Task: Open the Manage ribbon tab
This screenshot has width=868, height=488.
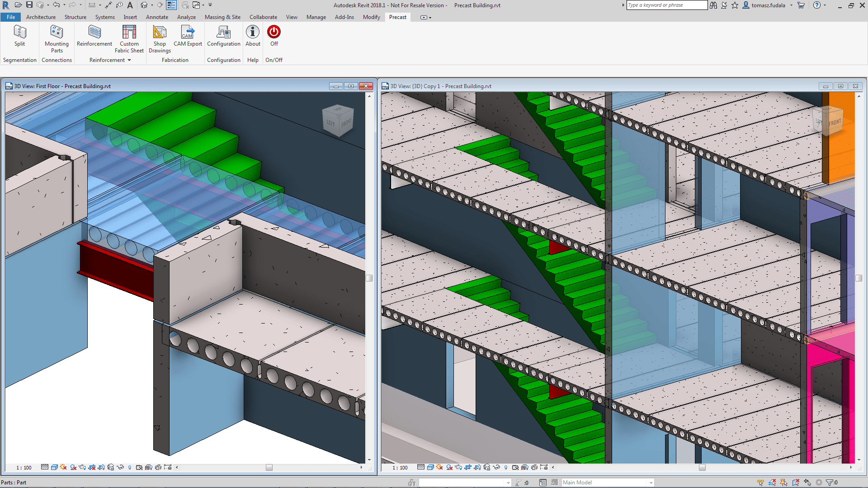Action: click(x=316, y=17)
